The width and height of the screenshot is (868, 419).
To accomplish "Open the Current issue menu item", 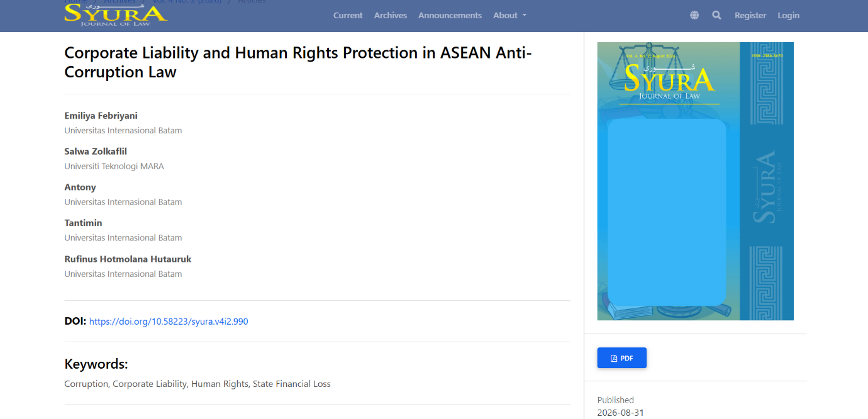I will 348,15.
